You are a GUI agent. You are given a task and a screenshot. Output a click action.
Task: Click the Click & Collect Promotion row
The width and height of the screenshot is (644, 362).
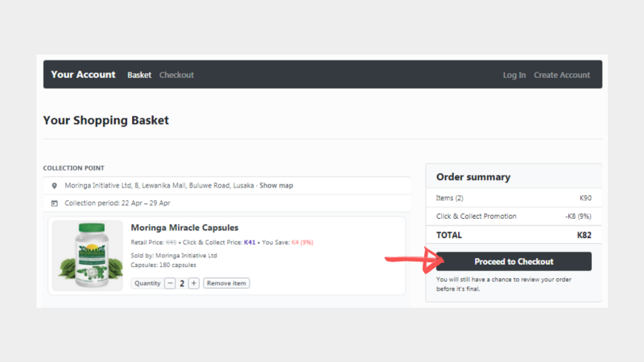(x=514, y=216)
